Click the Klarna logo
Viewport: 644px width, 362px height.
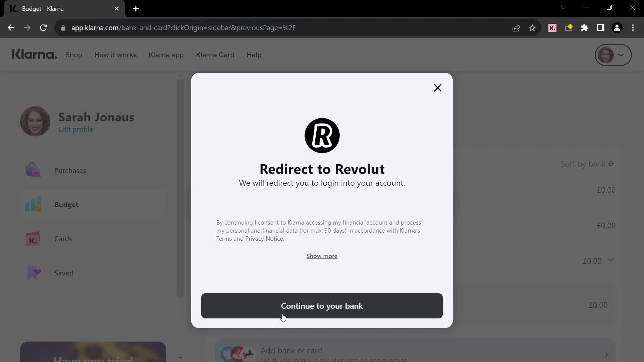[x=35, y=54]
